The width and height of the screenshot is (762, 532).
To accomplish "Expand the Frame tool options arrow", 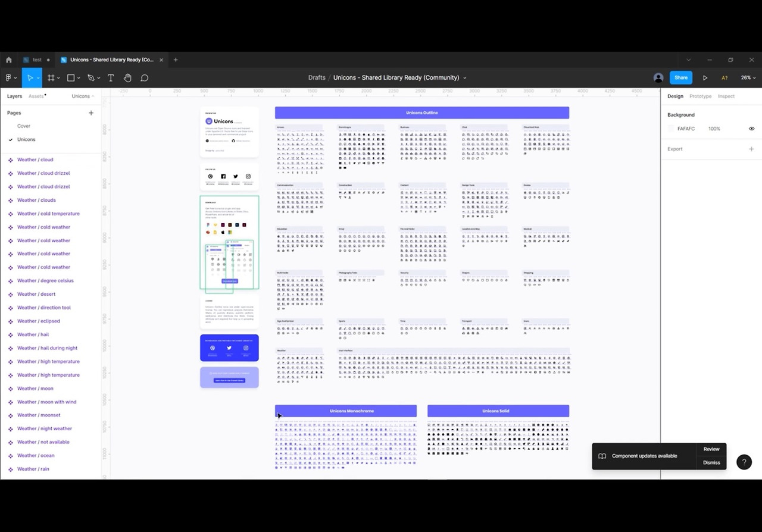I will tap(58, 78).
